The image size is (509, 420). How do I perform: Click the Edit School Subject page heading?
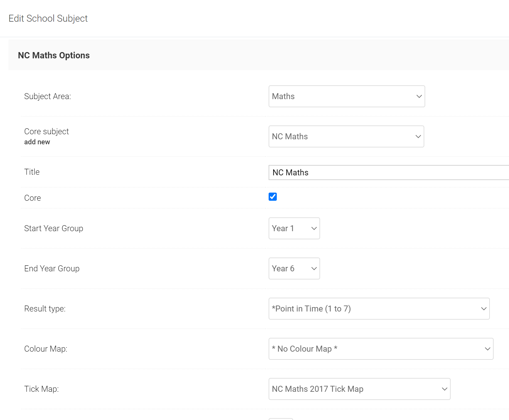point(48,19)
